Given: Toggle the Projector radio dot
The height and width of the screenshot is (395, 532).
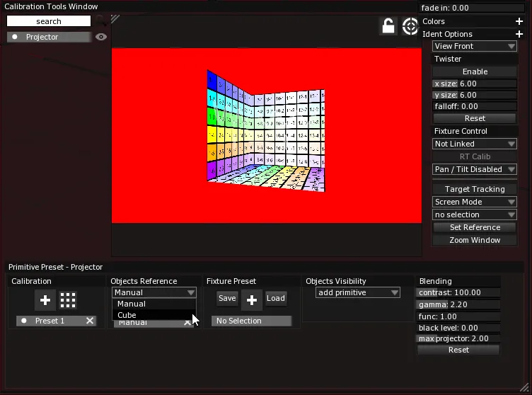Looking at the screenshot, I should tap(15, 37).
